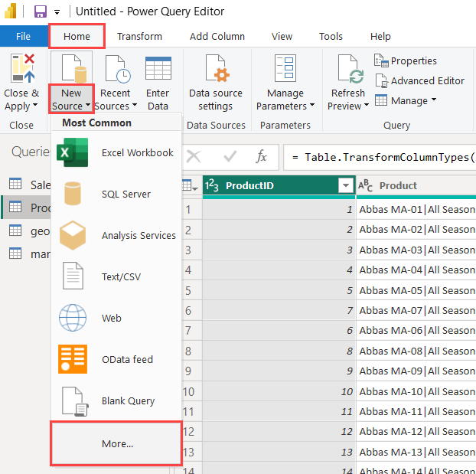
Task: Open the File tab
Action: [24, 37]
